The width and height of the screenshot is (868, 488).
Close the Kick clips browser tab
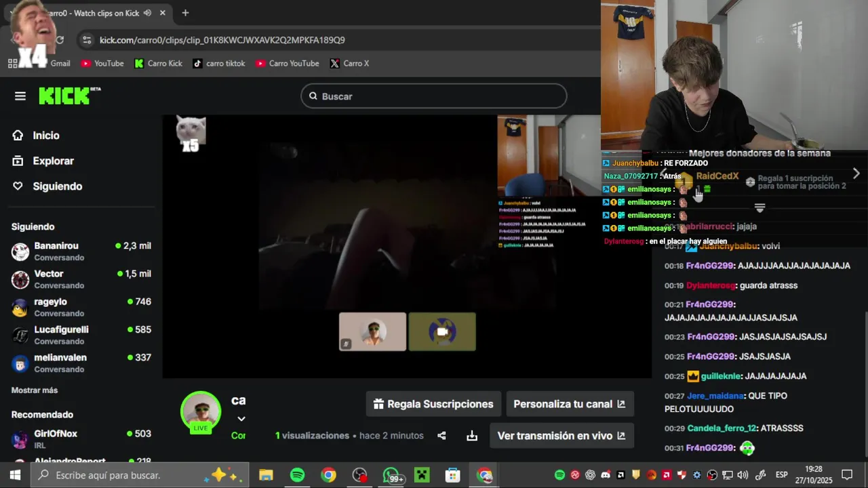pyautogui.click(x=163, y=13)
